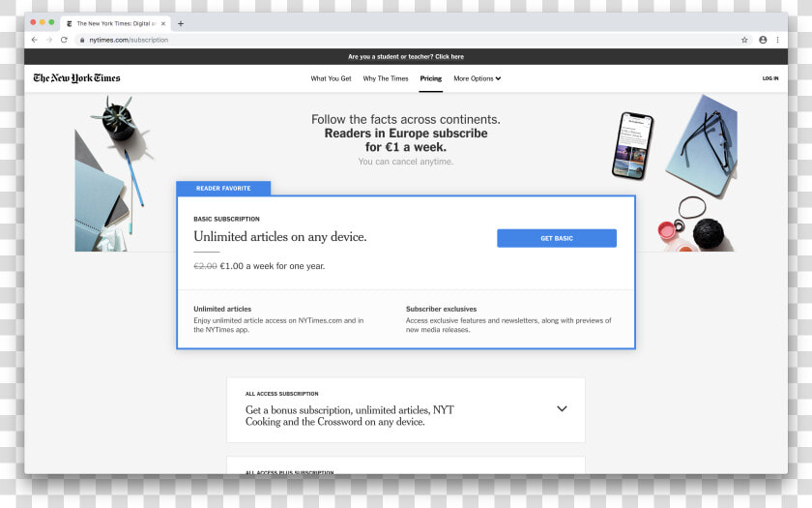Click the READER FAVORITE label tab
Viewport: 812px width, 508px height.
coord(223,188)
